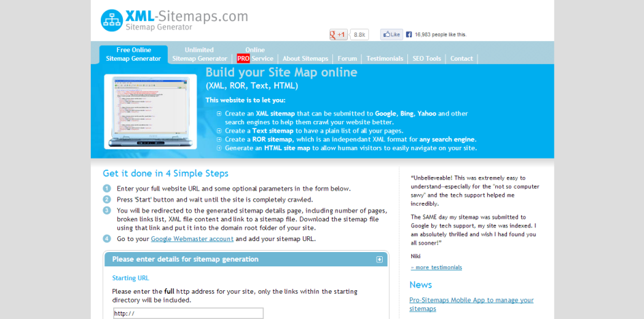The height and width of the screenshot is (319, 644).
Task: Click the laptop sitemap preview image
Action: 150,111
